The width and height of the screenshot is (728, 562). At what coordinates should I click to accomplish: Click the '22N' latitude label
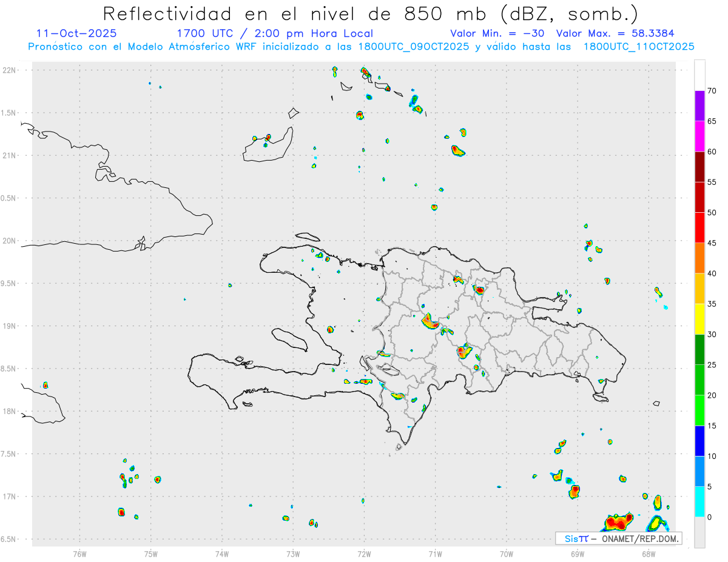10,70
